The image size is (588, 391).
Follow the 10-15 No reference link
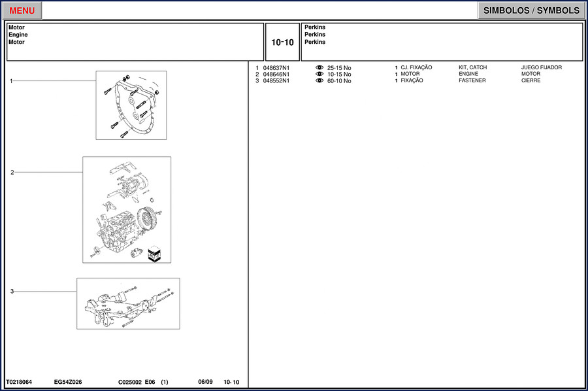339,75
